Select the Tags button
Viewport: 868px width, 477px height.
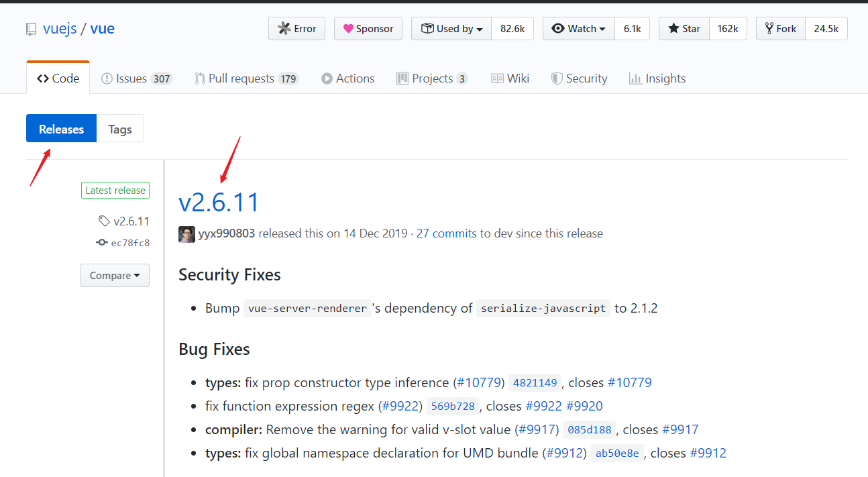tap(120, 129)
